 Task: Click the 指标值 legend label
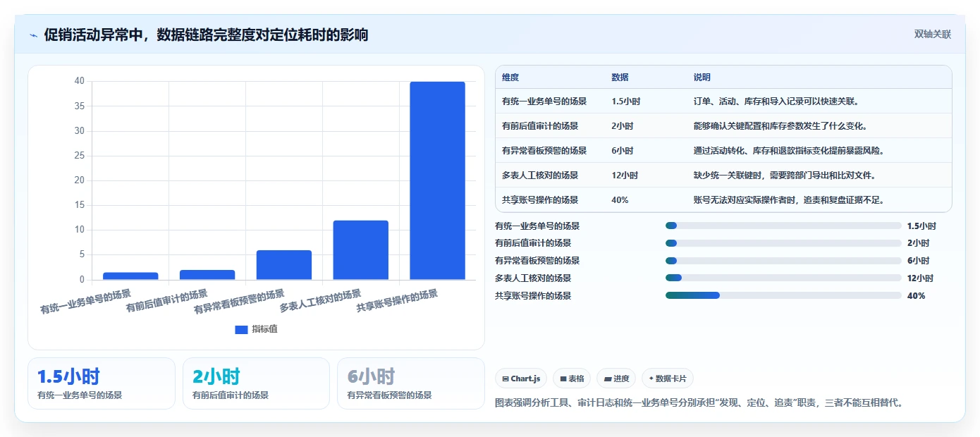click(x=264, y=329)
